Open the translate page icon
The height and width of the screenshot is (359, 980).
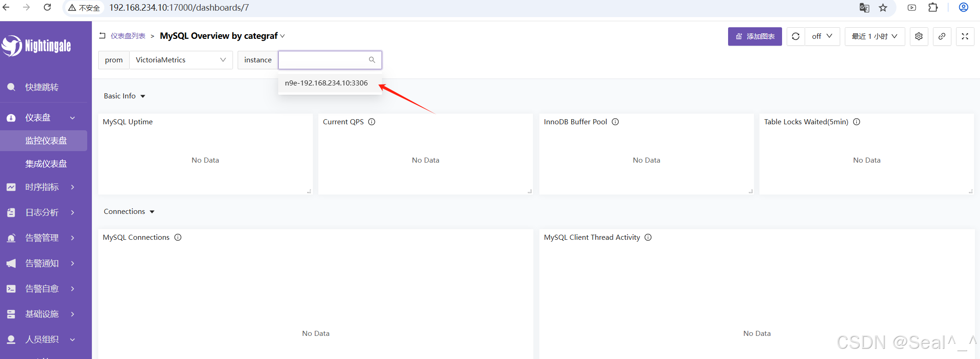[x=864, y=8]
